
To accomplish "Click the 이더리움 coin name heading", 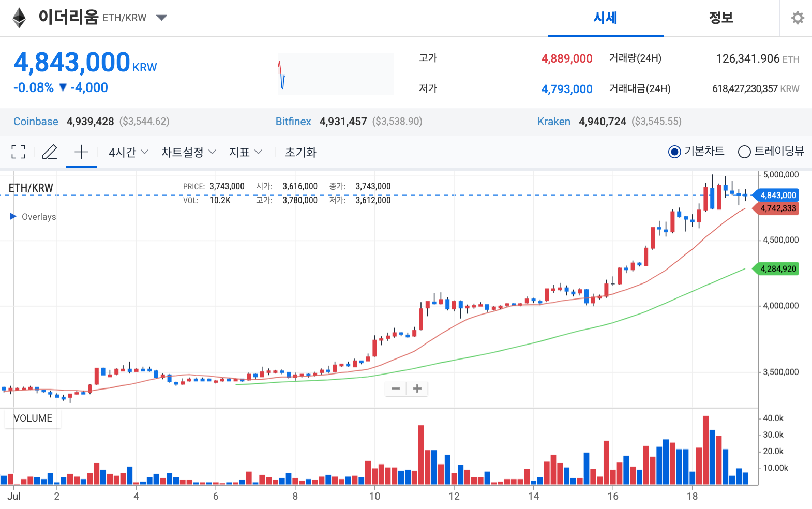I will pyautogui.click(x=68, y=18).
